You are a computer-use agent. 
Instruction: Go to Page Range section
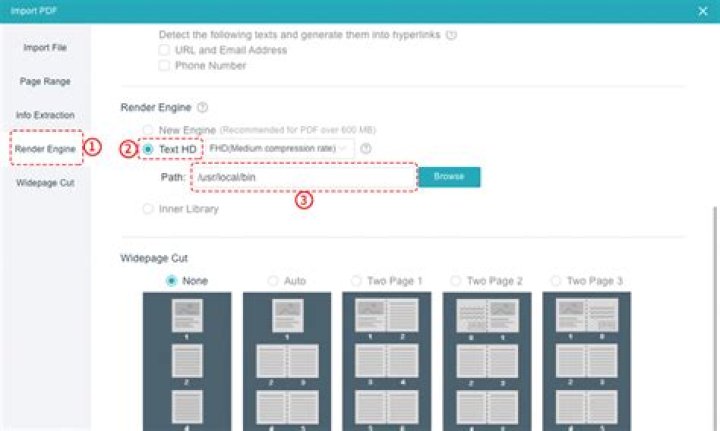pos(45,81)
